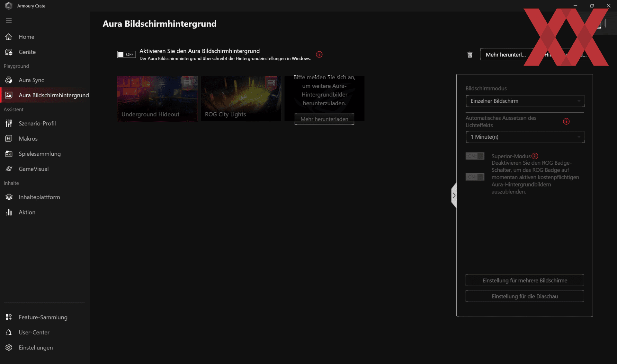Click the Einstellungen gear icon
Image resolution: width=617 pixels, height=364 pixels.
[9, 348]
